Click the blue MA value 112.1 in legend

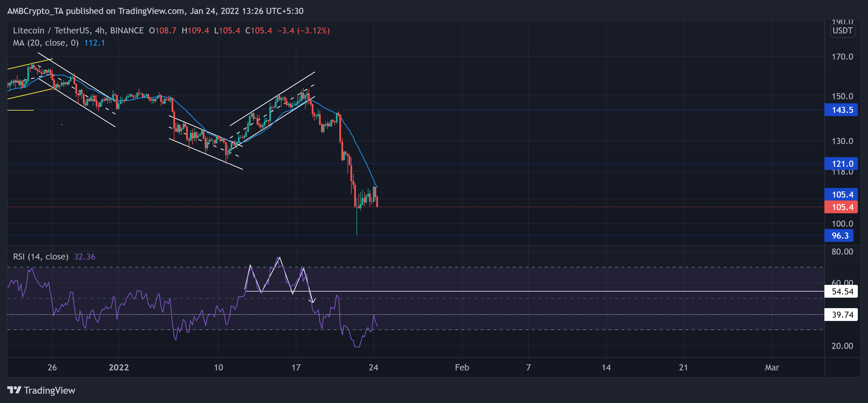click(x=94, y=43)
